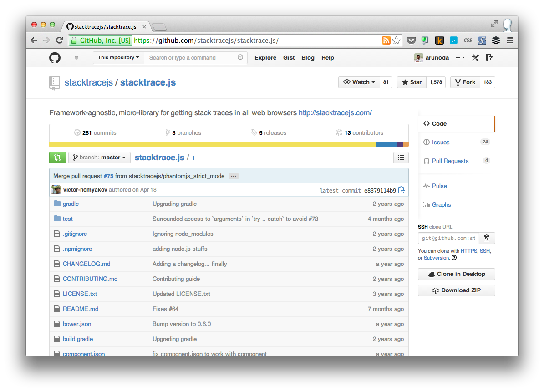Open account settings tools icon

[475, 57]
